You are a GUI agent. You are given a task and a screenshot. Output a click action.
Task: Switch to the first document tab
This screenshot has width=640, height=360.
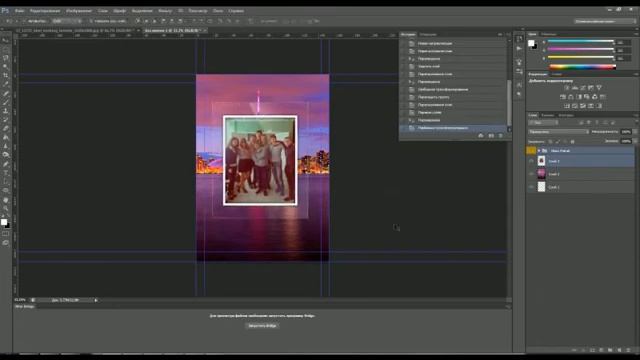click(75, 30)
